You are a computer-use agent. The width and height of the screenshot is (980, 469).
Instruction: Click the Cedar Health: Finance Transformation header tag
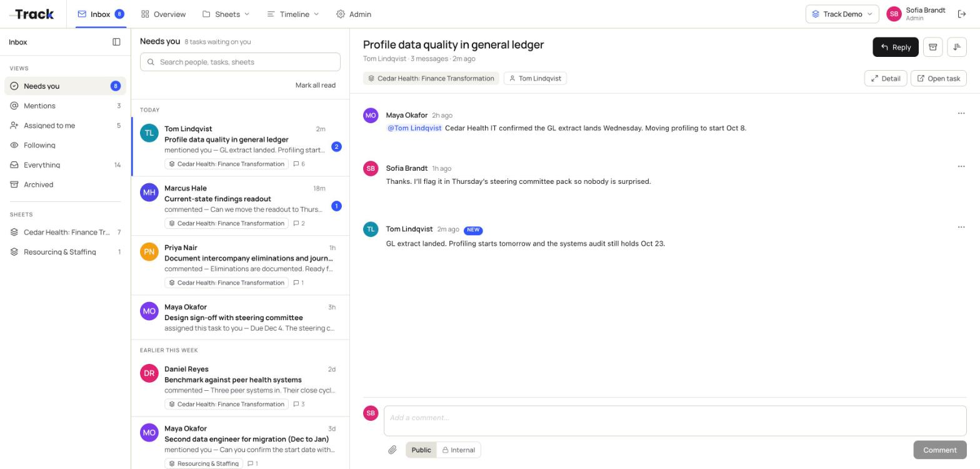tap(431, 78)
